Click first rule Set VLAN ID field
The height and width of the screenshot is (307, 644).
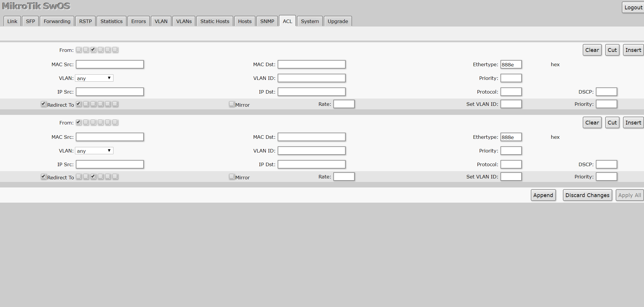pos(511,104)
